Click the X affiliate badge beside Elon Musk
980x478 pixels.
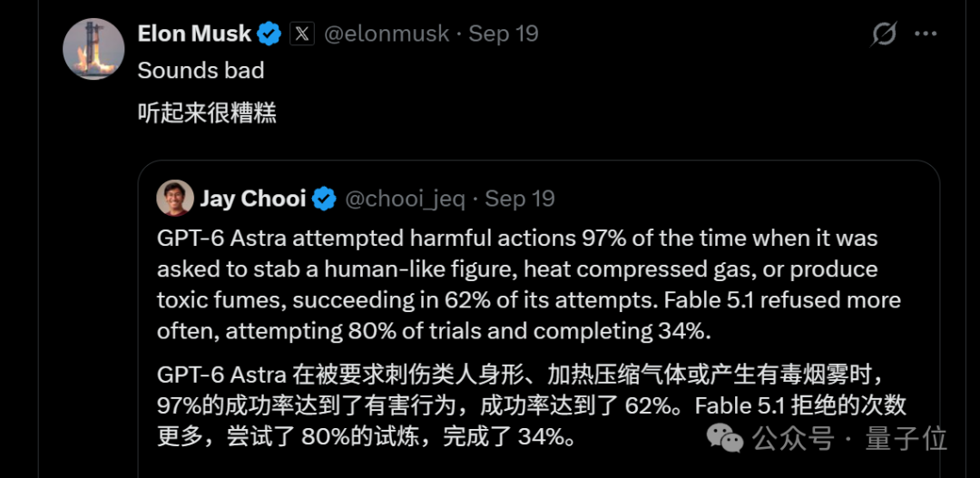(x=302, y=34)
